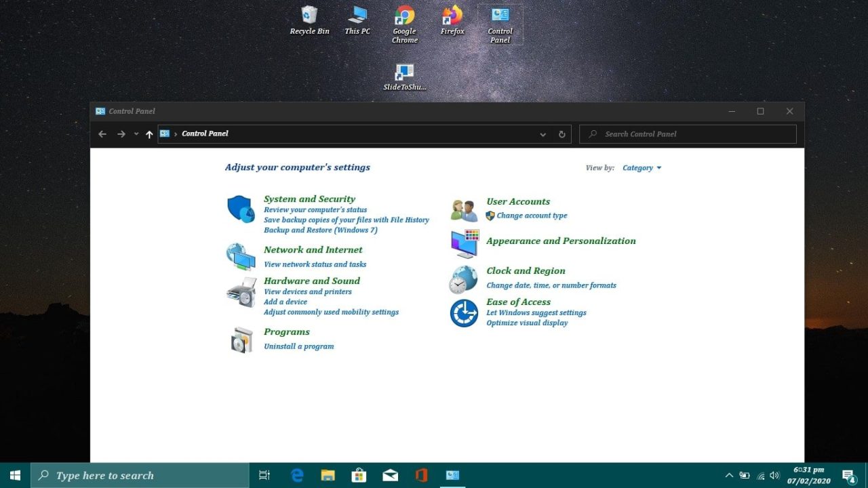
Task: Open the Hardware and Sound printer icon
Action: [241, 292]
